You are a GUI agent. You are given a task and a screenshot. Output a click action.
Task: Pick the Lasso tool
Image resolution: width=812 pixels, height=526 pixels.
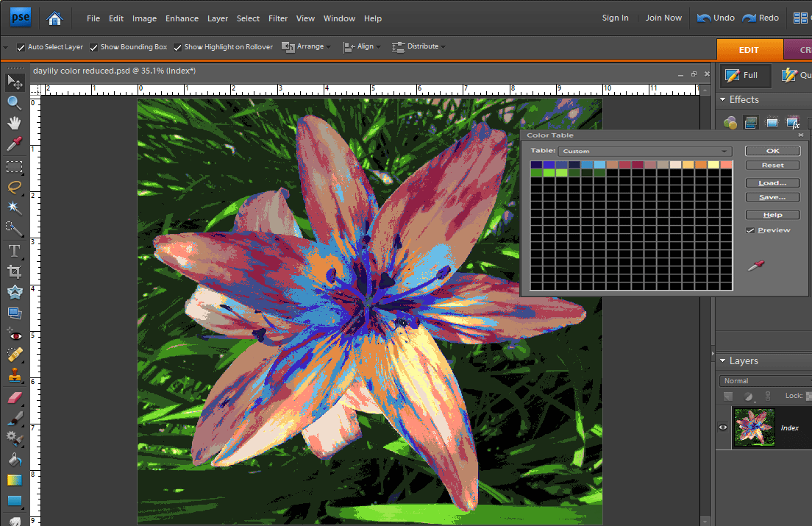pyautogui.click(x=14, y=187)
